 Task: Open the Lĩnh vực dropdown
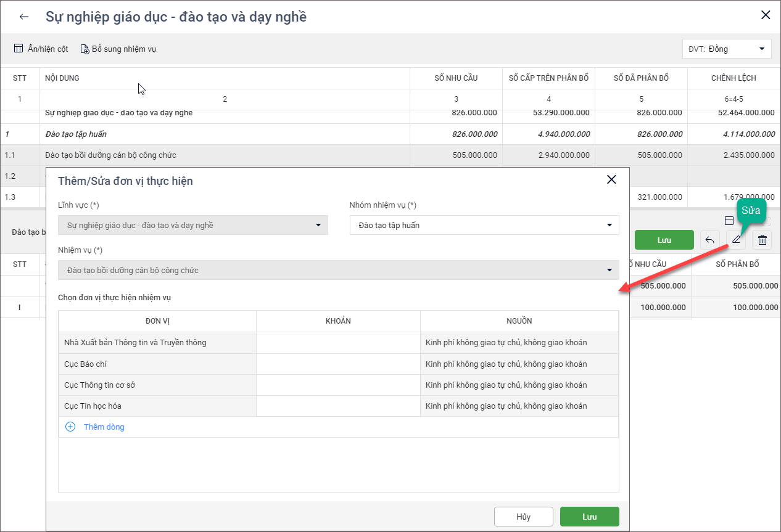tap(193, 225)
